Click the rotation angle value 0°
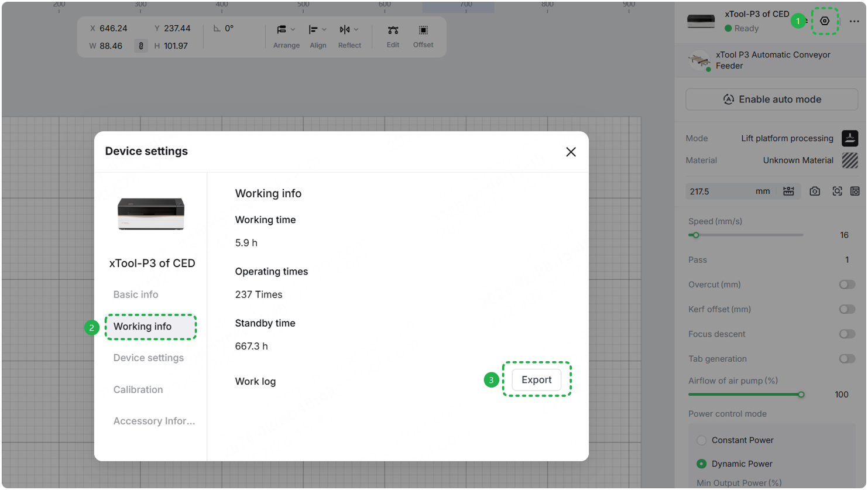This screenshot has height=490, width=868. click(x=229, y=28)
